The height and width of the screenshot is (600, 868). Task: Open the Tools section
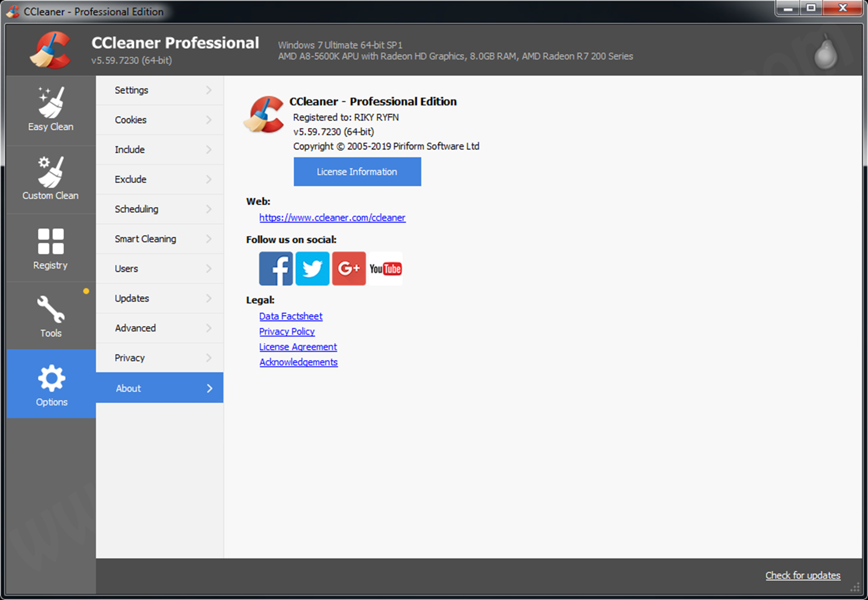(x=51, y=316)
